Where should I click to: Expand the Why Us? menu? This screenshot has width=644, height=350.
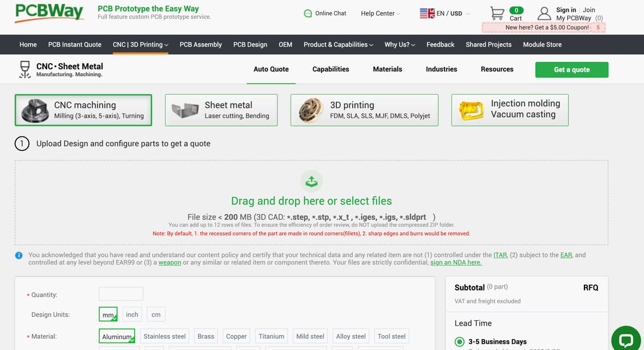tap(400, 45)
